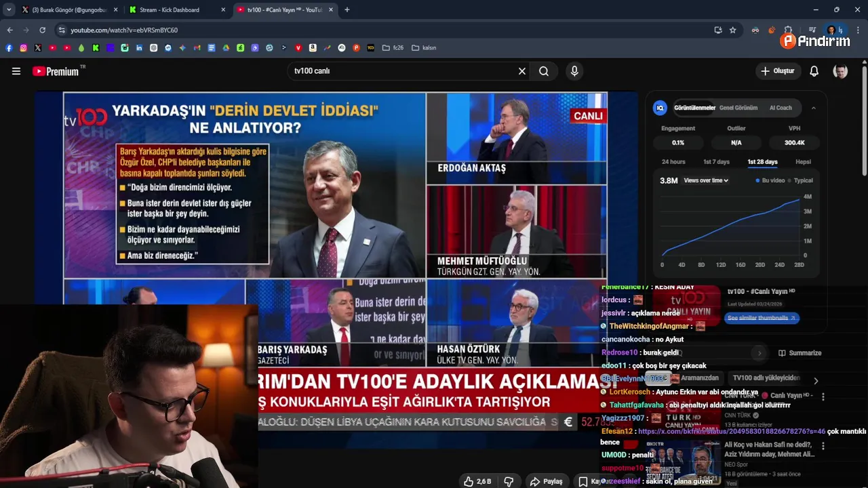
Task: Open the Chrome extensions puzzle icon
Action: (788, 30)
